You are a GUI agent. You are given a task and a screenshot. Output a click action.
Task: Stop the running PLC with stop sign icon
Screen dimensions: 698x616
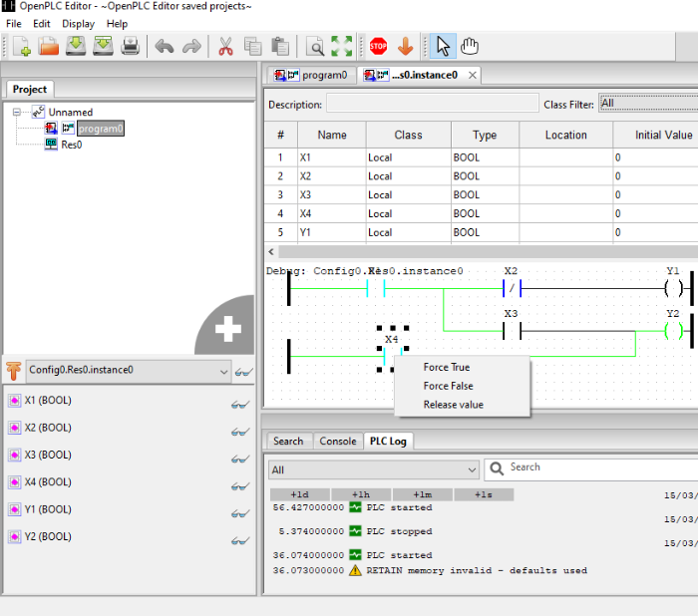point(378,46)
